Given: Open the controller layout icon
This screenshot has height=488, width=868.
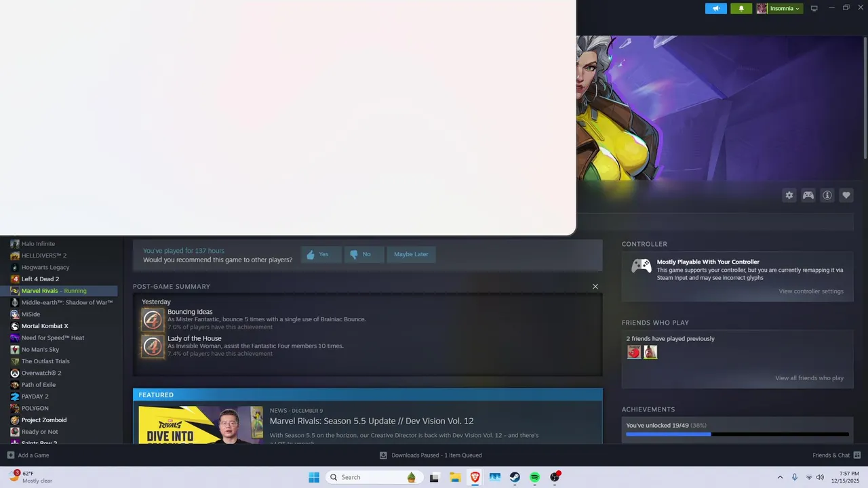Looking at the screenshot, I should click(x=808, y=195).
